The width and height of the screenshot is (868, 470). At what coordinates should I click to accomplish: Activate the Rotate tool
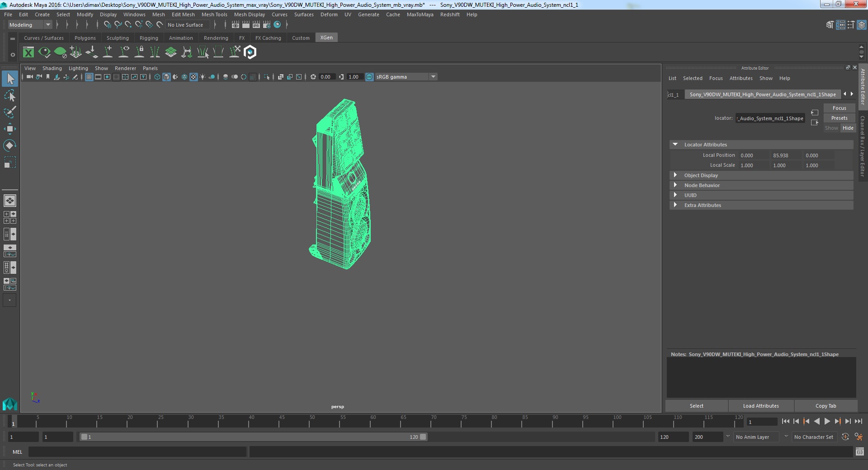point(10,146)
